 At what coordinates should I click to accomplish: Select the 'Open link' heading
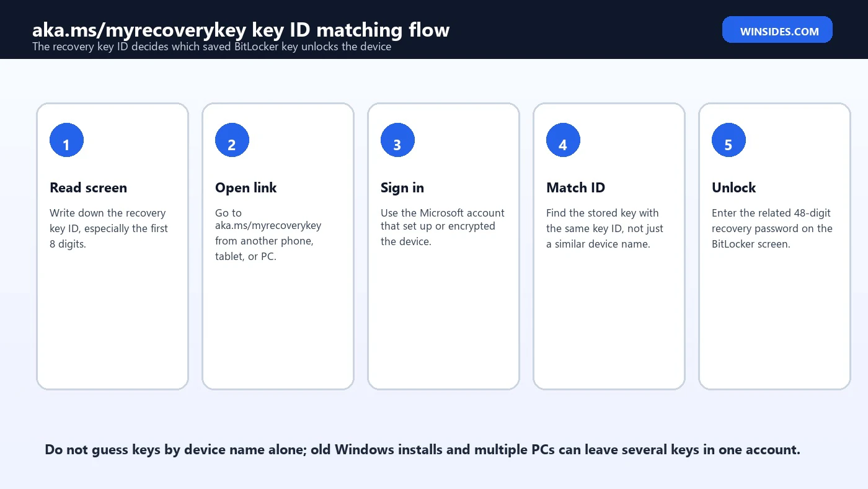[x=246, y=187]
